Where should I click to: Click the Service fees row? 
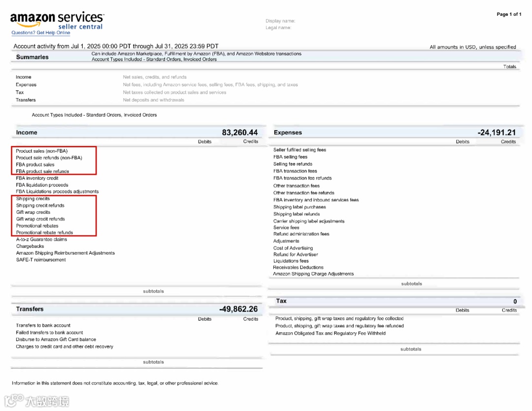pos(286,227)
